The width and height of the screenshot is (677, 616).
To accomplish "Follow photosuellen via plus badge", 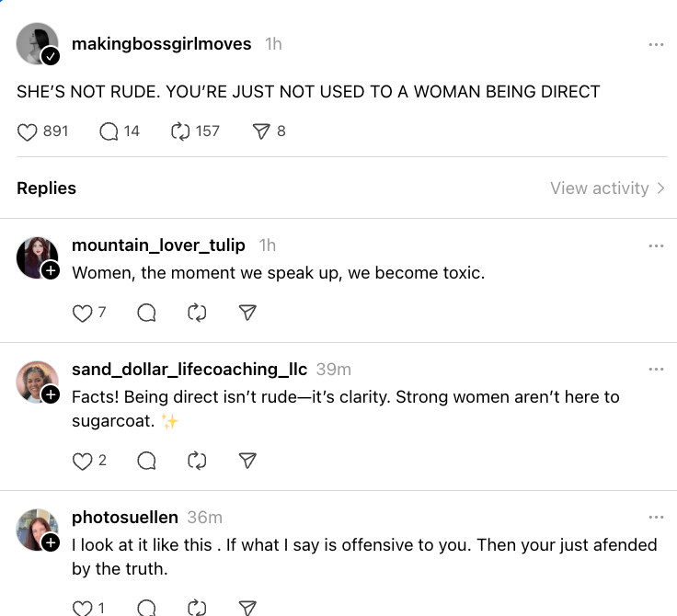I will pos(52,542).
